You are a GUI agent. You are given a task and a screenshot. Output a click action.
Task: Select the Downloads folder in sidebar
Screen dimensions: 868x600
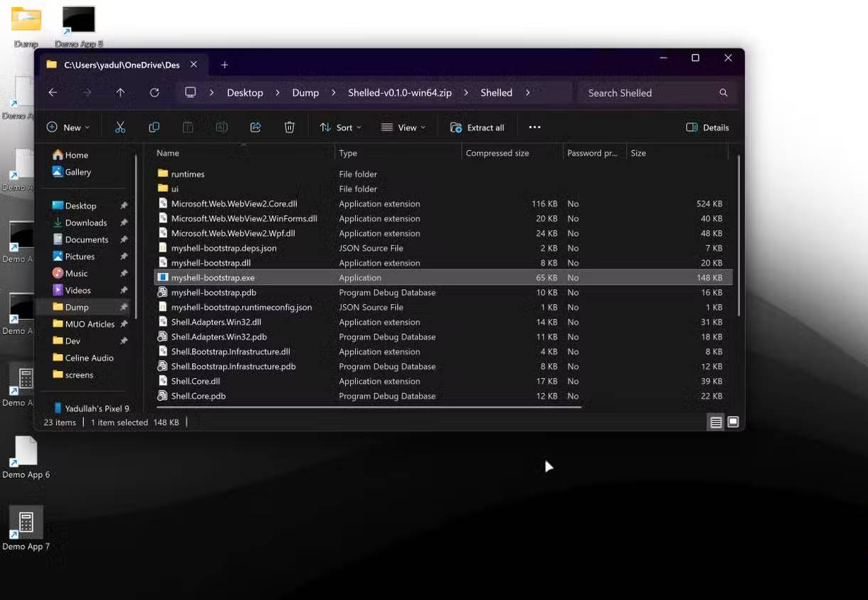click(x=85, y=223)
